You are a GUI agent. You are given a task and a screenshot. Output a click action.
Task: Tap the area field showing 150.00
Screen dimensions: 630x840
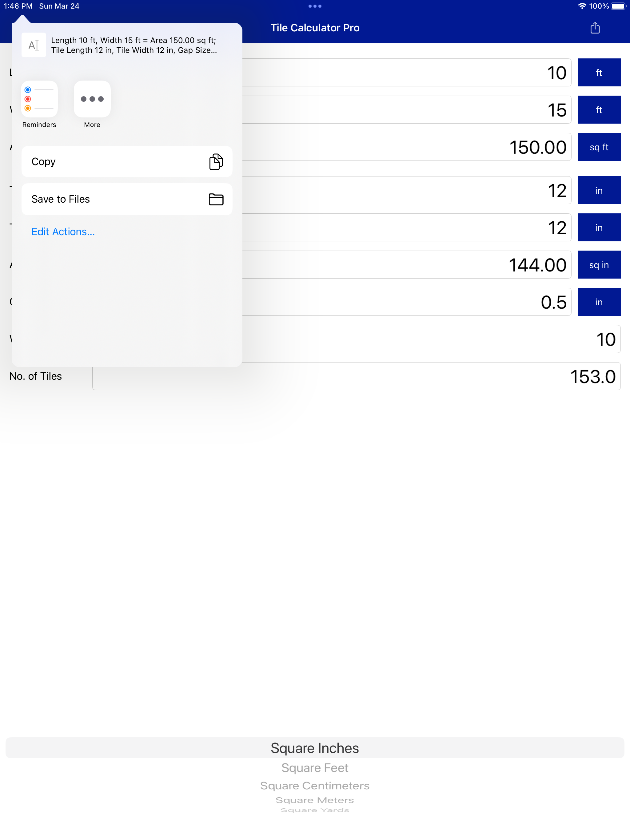click(407, 147)
